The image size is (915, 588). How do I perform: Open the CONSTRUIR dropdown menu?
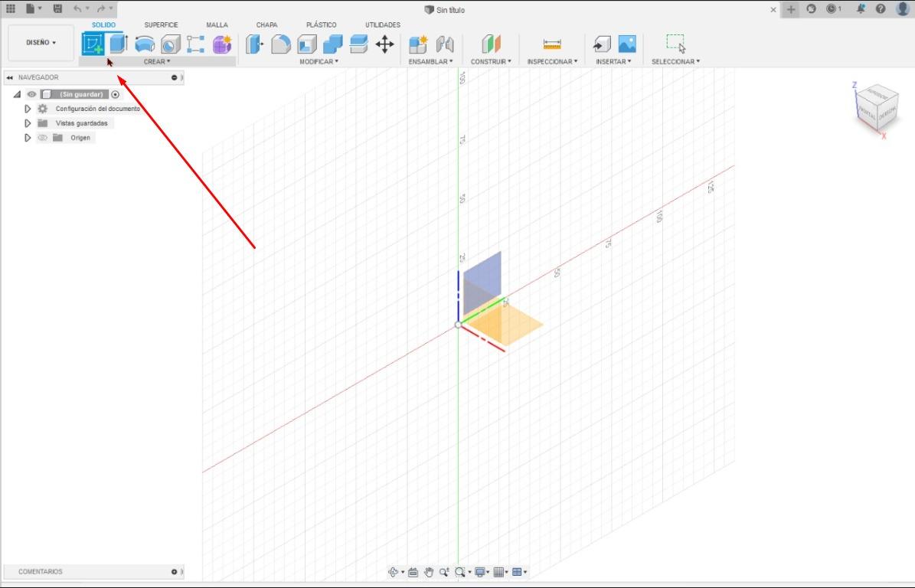491,61
